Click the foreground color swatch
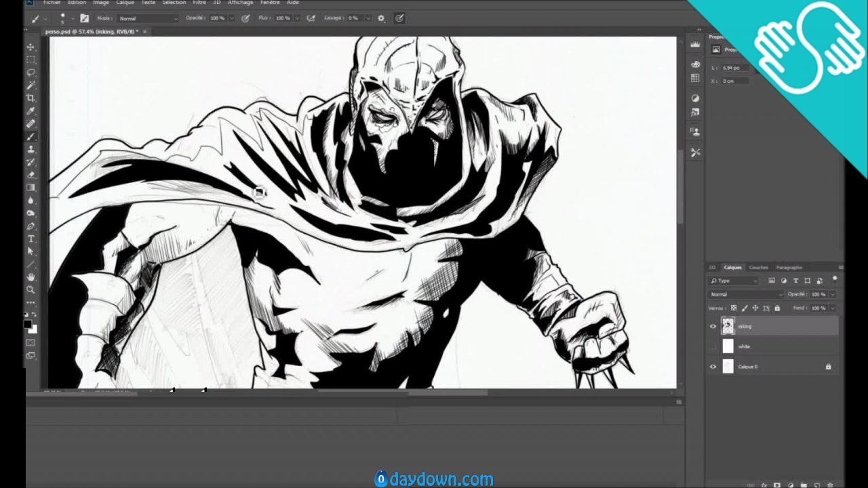This screenshot has width=868, height=488. [28, 325]
